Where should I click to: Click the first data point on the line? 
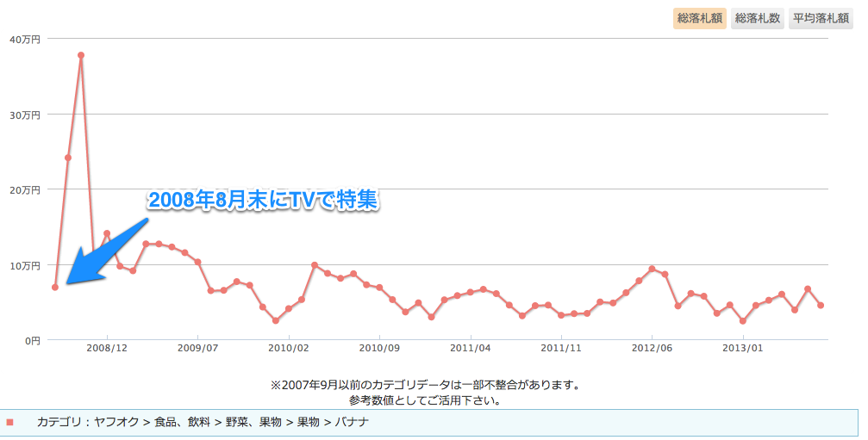point(55,287)
